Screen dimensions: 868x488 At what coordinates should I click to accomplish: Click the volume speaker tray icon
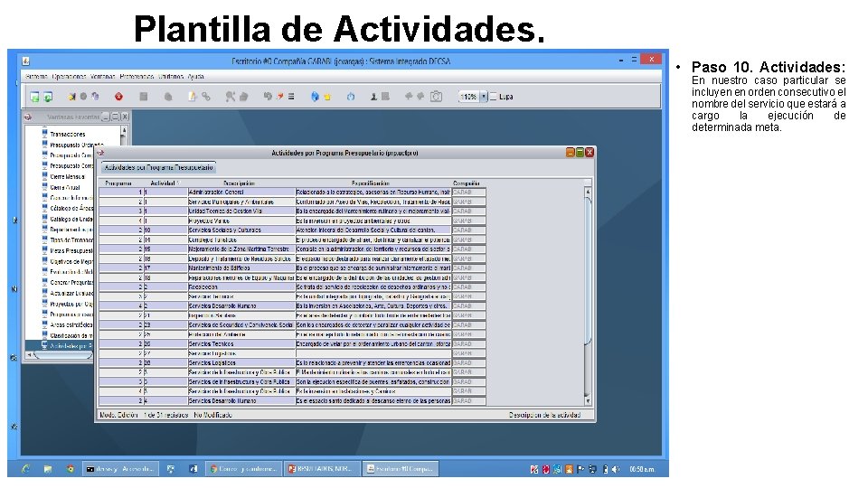pos(616,469)
